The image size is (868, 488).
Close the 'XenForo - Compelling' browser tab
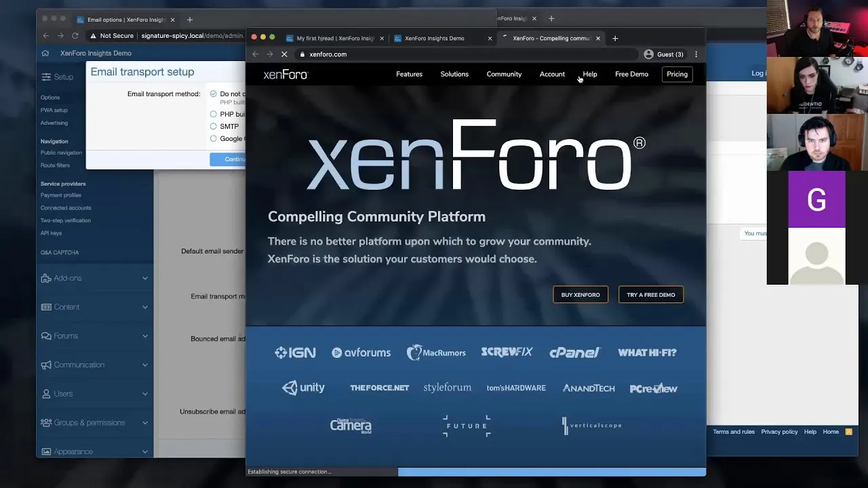point(597,39)
